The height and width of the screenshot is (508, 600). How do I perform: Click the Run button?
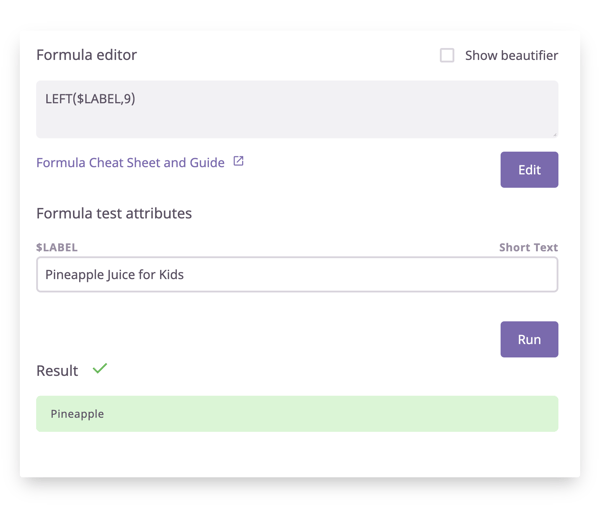coord(529,339)
